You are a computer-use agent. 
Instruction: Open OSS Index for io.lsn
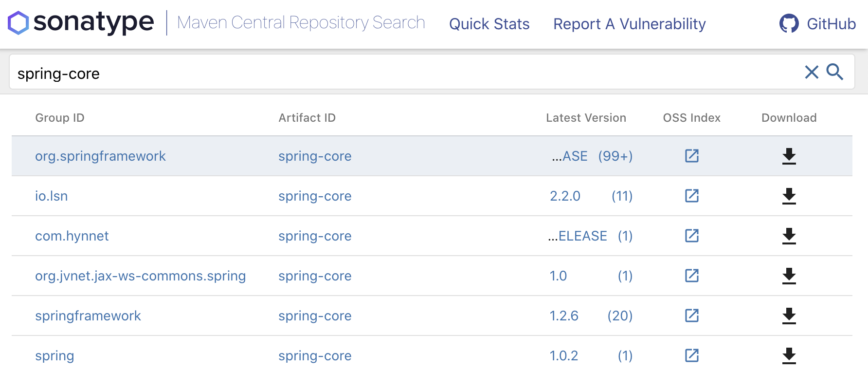pyautogui.click(x=692, y=196)
